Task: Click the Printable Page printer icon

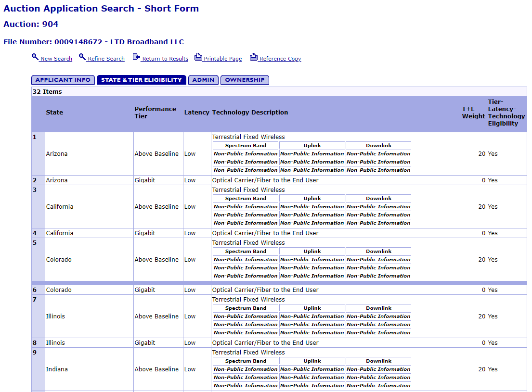Action: (198, 57)
